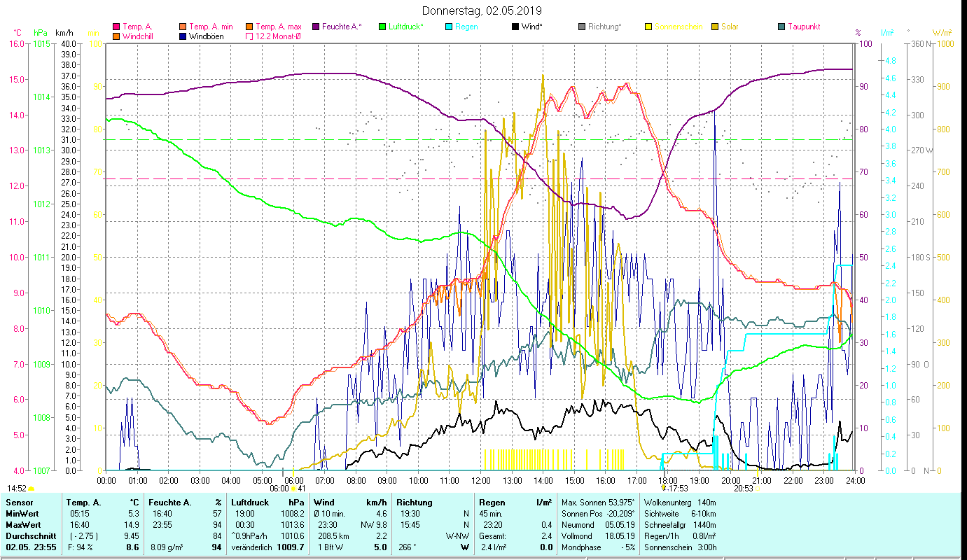
Task: Click the Sonnenschein 3:00h duration entry
Action: click(680, 547)
